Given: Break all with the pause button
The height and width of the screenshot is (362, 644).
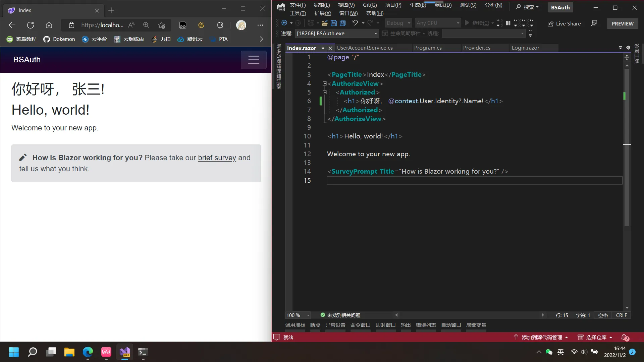Looking at the screenshot, I should pyautogui.click(x=508, y=23).
